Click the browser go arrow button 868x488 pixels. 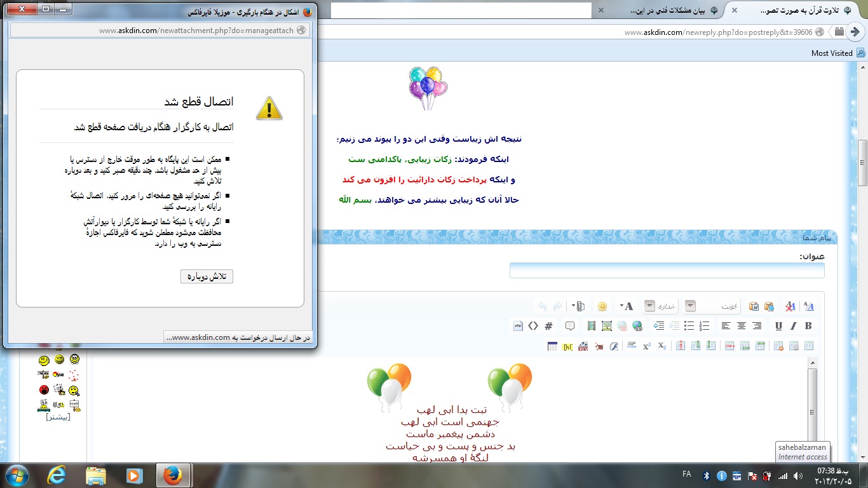pos(856,32)
